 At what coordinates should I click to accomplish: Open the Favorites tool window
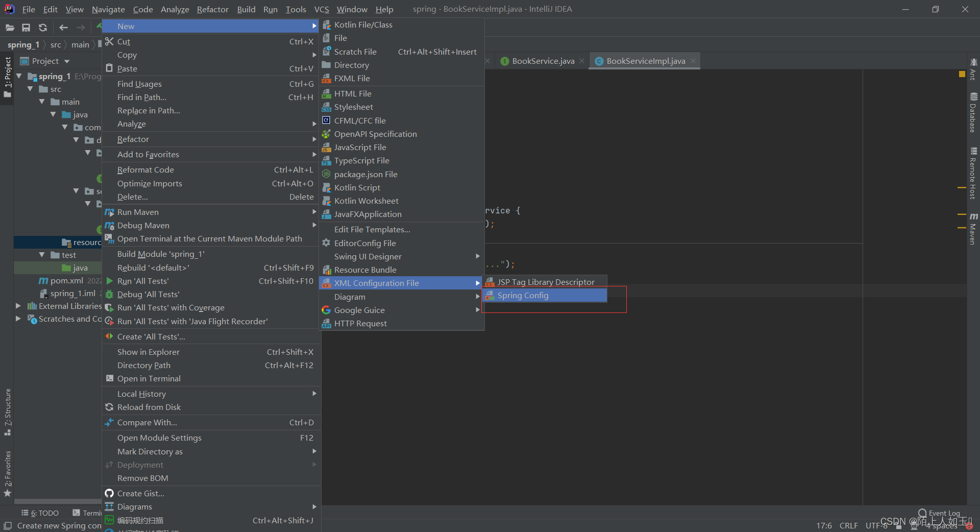point(8,473)
